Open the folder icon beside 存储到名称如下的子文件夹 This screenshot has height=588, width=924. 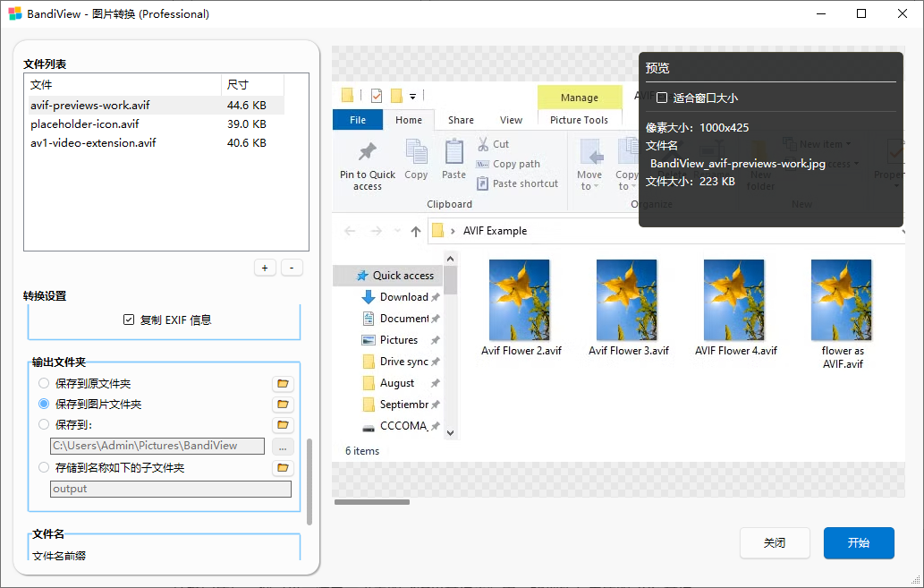pyautogui.click(x=283, y=468)
